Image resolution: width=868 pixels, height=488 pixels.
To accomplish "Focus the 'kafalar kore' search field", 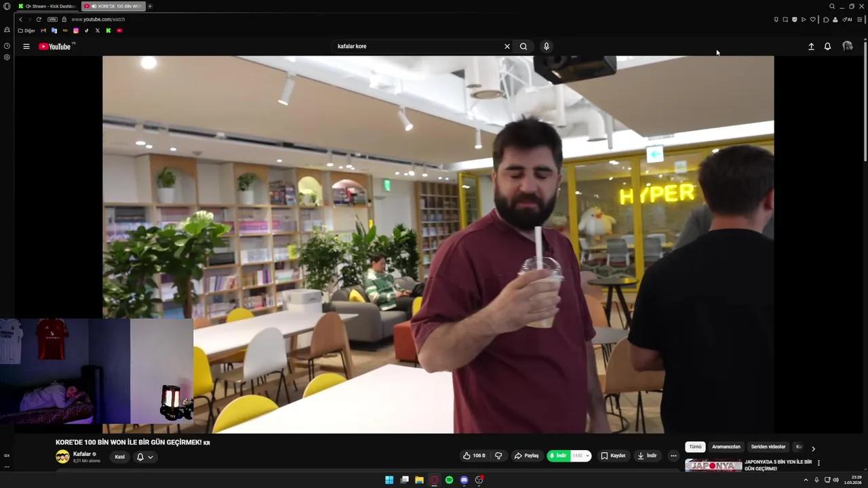I will 417,47.
